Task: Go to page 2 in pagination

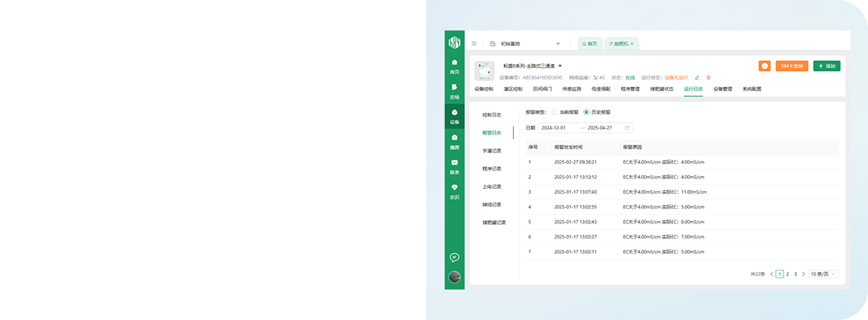Action: [788, 274]
